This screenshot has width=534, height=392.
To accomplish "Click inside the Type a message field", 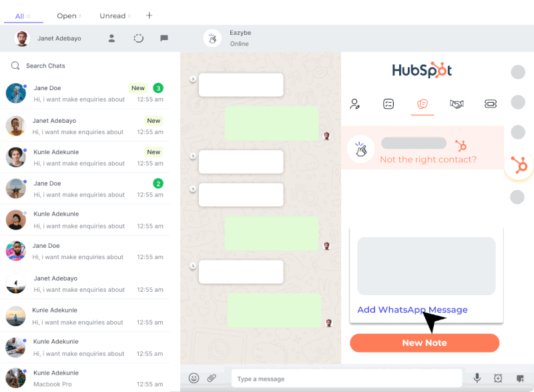I will click(x=347, y=379).
